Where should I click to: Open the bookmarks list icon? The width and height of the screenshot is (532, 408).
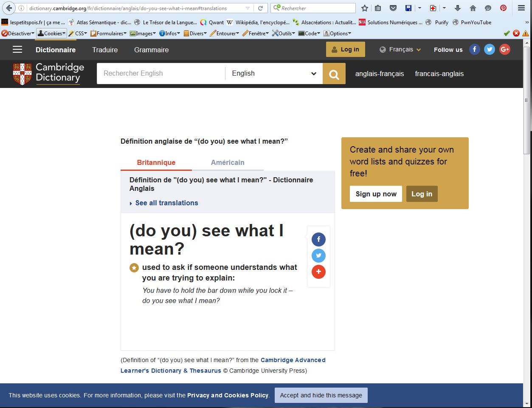point(378,8)
